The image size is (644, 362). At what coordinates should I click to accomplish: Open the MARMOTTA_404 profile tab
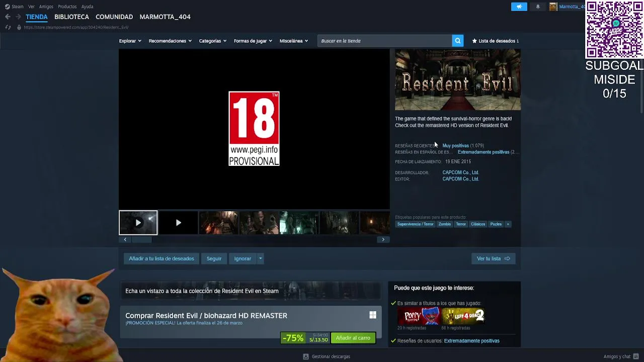coord(165,17)
